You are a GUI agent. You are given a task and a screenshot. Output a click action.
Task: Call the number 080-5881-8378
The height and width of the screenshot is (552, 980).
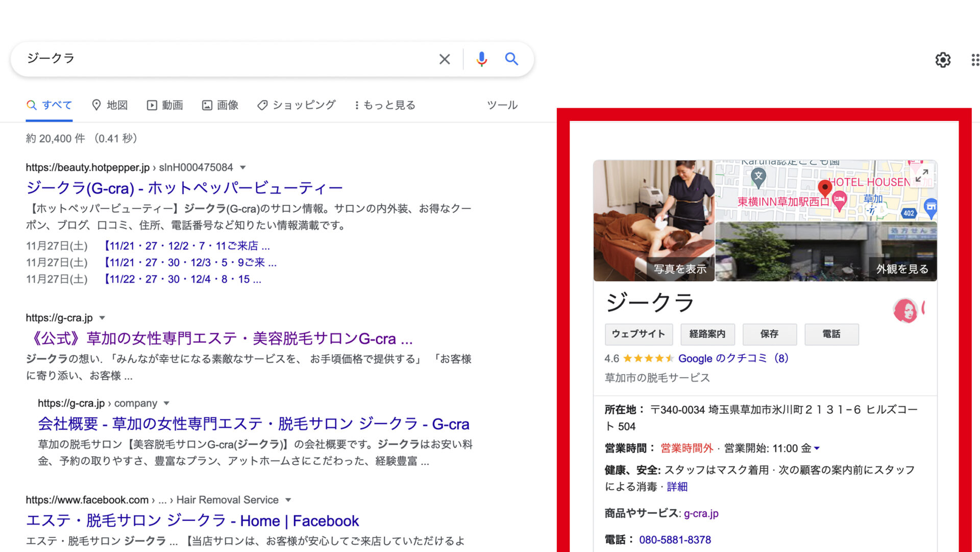[675, 540]
